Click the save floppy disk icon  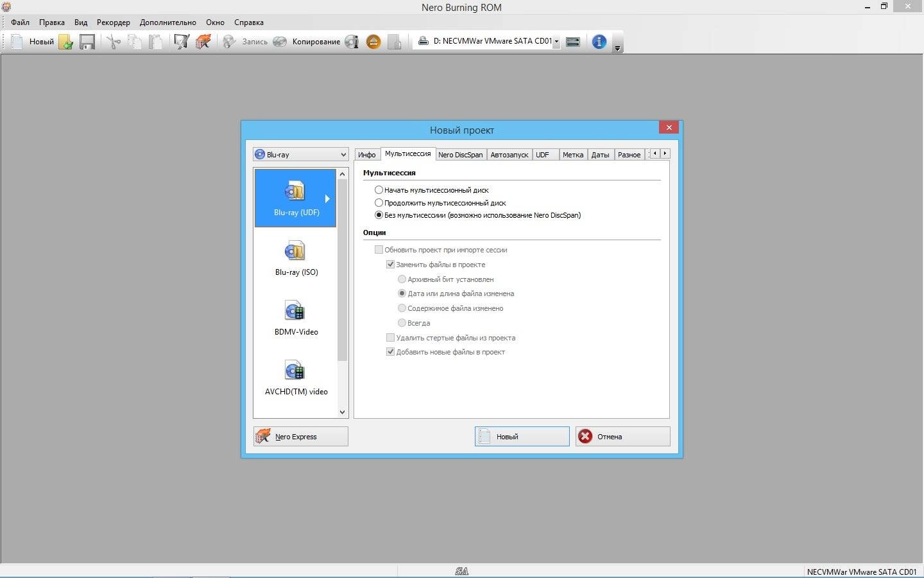point(87,42)
